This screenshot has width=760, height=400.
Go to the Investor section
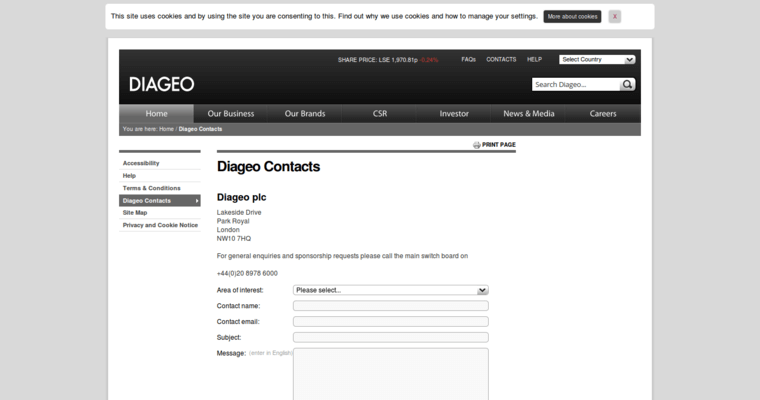click(x=454, y=114)
